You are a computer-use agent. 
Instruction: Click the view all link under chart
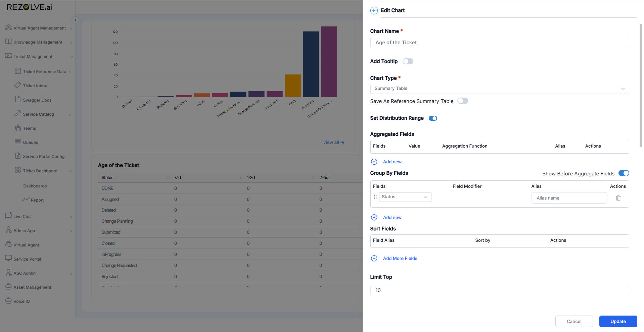334,142
